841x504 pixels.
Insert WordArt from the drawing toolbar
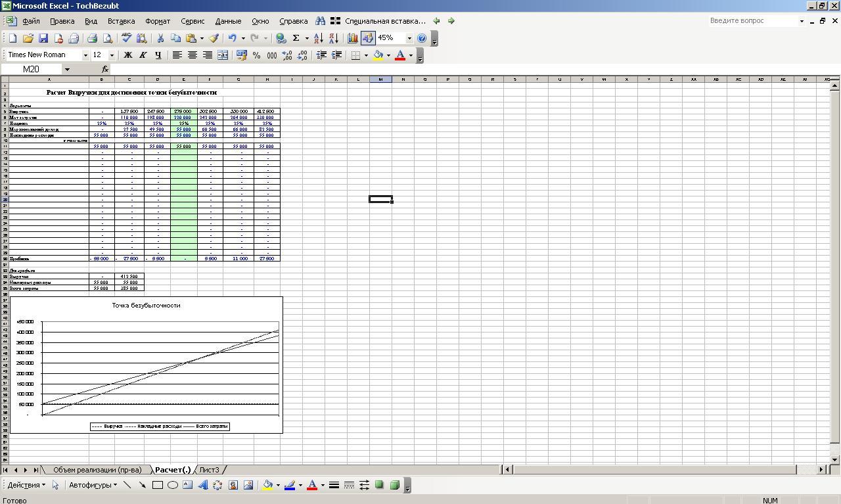click(x=202, y=485)
